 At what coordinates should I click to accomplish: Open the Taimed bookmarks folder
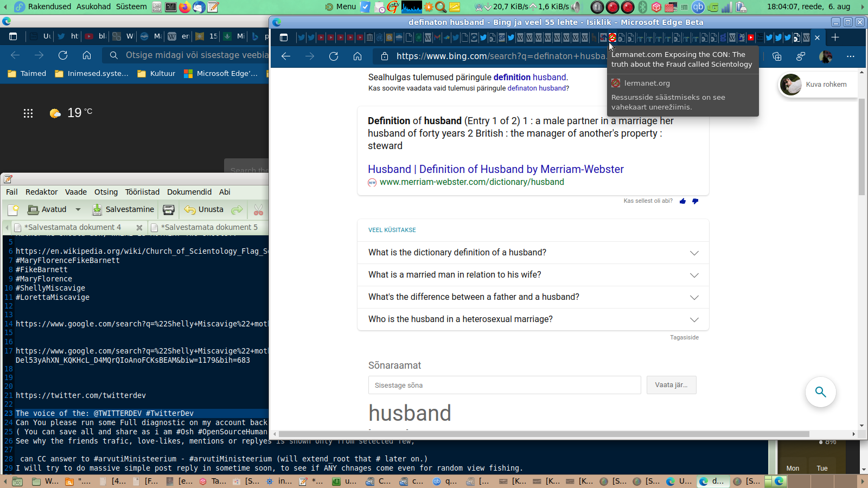pyautogui.click(x=27, y=74)
